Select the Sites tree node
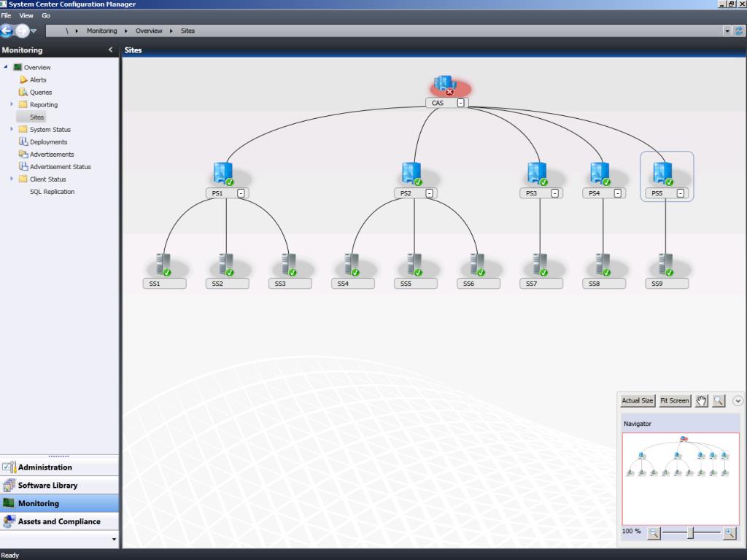The width and height of the screenshot is (747, 560). click(36, 117)
